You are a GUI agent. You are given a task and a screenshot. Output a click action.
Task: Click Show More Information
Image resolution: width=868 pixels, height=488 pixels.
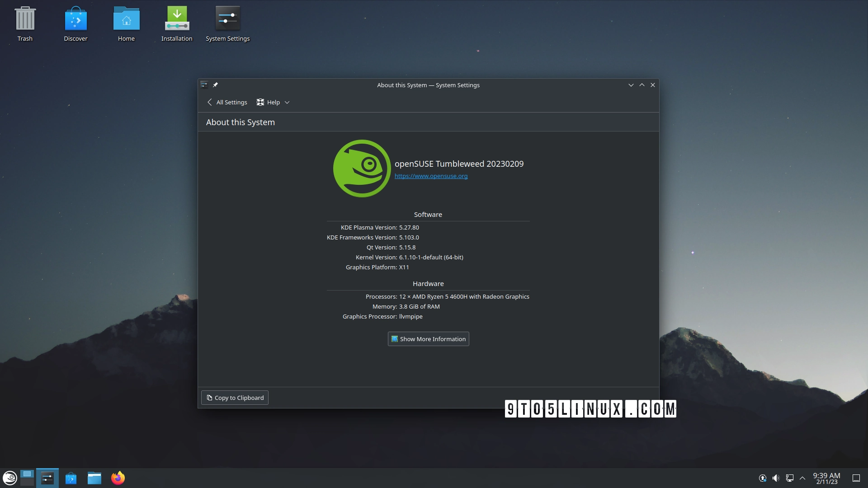click(x=428, y=339)
